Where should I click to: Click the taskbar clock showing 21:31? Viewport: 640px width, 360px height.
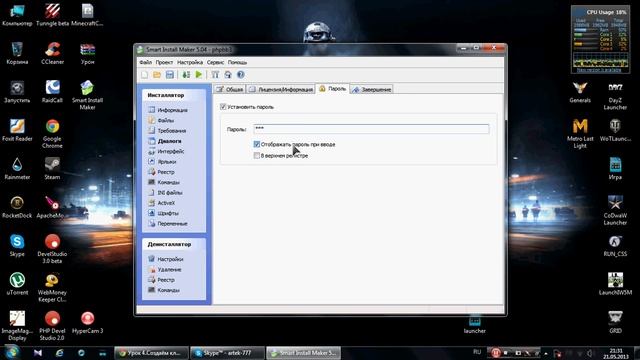617,353
